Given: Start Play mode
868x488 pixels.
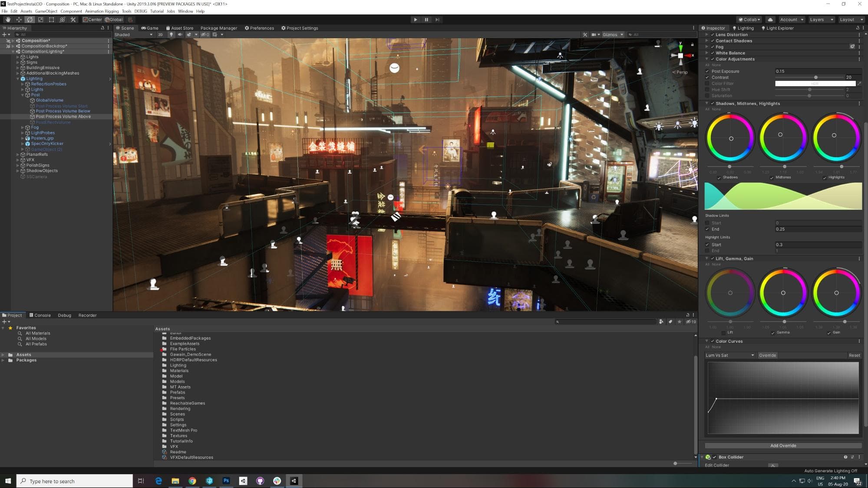Looking at the screenshot, I should 416,20.
